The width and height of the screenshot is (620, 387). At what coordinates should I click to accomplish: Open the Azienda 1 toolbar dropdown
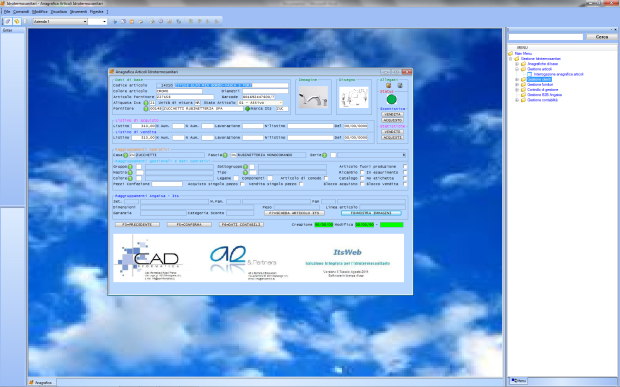coord(60,21)
